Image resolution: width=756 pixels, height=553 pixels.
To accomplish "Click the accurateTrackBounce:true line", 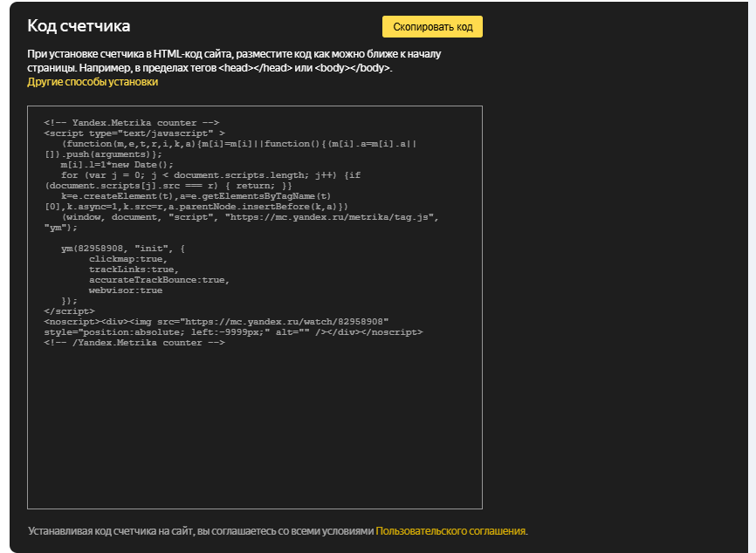I will [159, 280].
